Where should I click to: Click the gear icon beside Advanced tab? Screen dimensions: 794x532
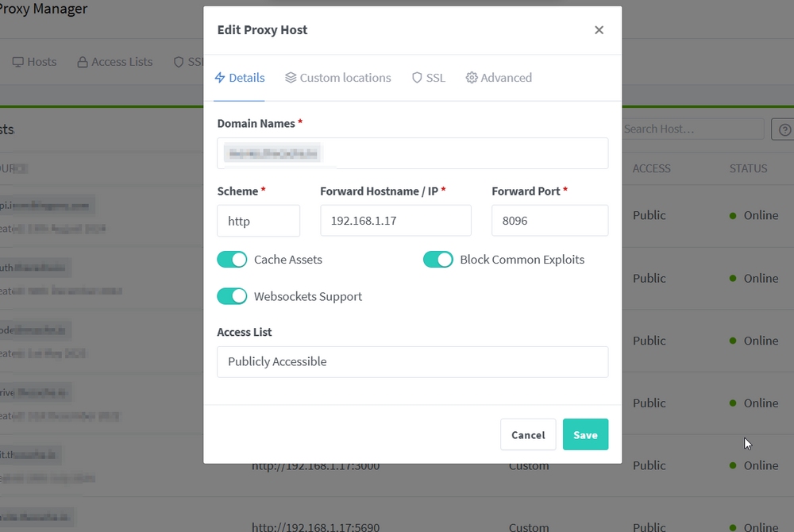click(472, 78)
